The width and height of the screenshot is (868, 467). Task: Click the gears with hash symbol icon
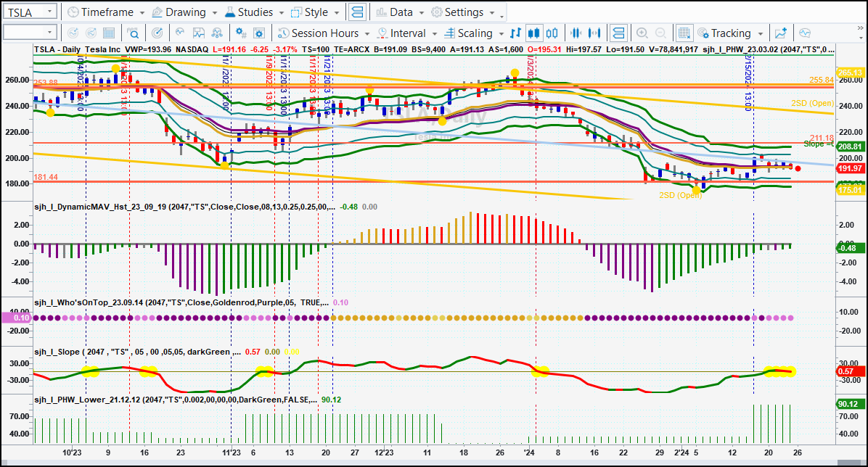241,33
